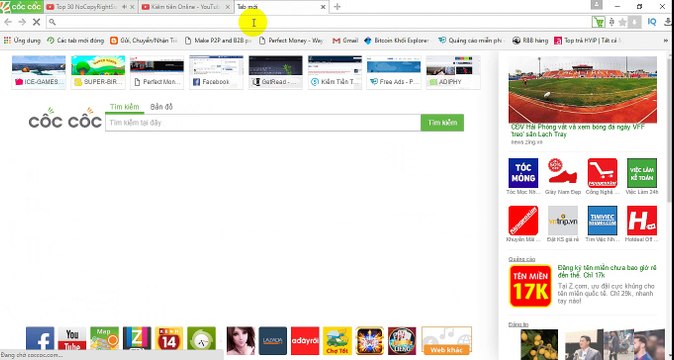Open Các tab mới đóng bookmark
This screenshot has width=674, height=360.
pos(76,40)
